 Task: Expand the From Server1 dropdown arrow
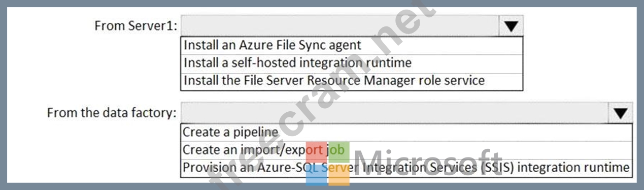click(511, 25)
